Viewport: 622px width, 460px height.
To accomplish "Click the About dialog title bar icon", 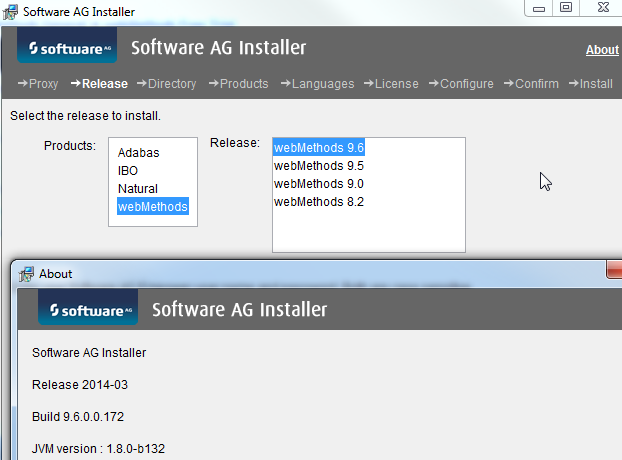I will pos(27,274).
